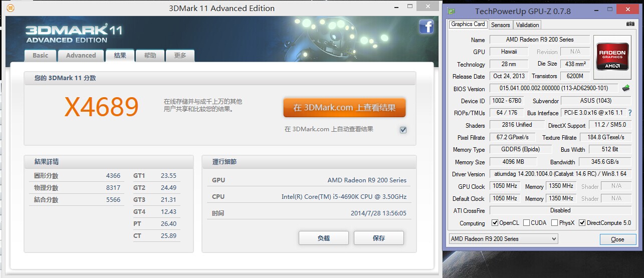Click the Memory Size value 4096 MB
Screen dimensions: 644x278
click(513, 162)
